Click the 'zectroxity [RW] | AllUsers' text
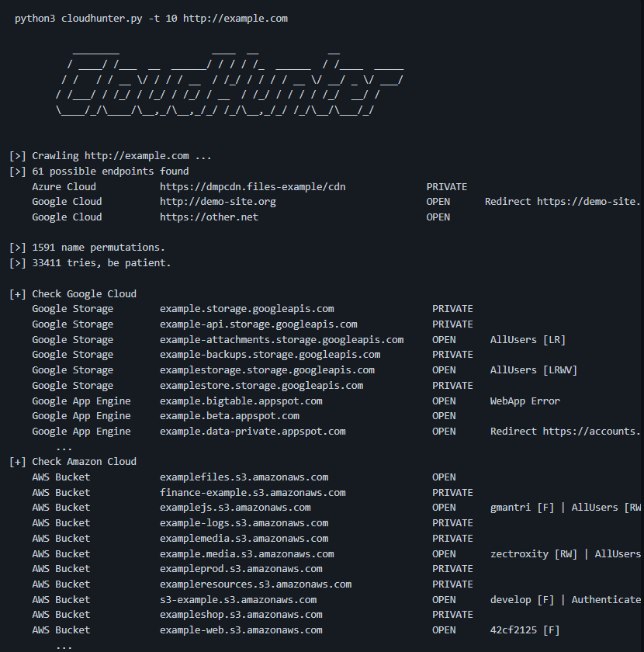This screenshot has width=644, height=652. pos(566,554)
